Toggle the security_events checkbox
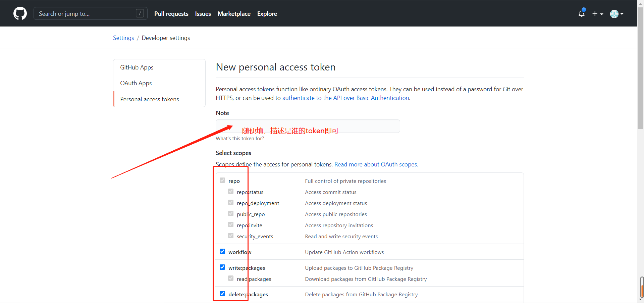This screenshot has height=303, width=644. [x=231, y=236]
